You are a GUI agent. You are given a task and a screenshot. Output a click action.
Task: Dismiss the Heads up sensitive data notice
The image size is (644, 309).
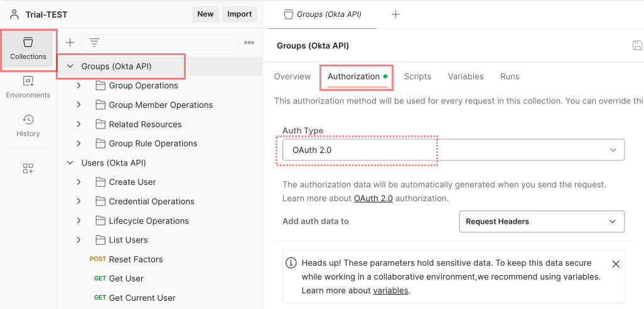[616, 264]
